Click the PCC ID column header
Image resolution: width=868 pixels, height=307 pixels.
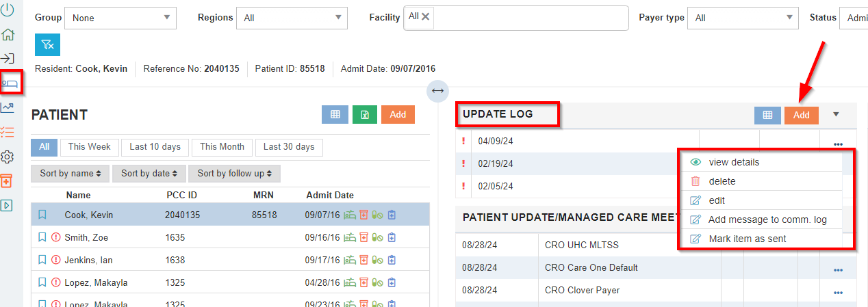(181, 195)
